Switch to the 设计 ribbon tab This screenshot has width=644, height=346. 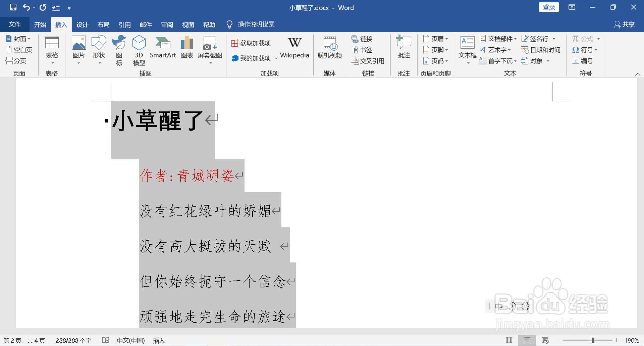pyautogui.click(x=82, y=24)
